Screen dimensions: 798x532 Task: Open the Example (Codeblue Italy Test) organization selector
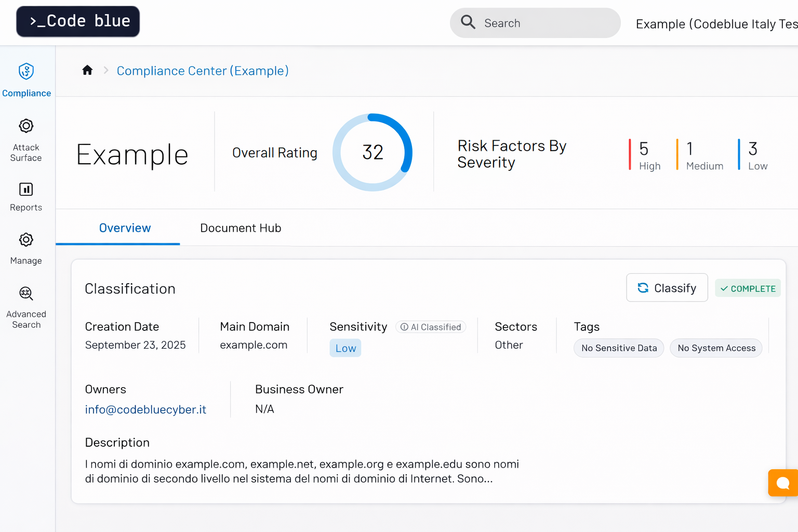[717, 24]
